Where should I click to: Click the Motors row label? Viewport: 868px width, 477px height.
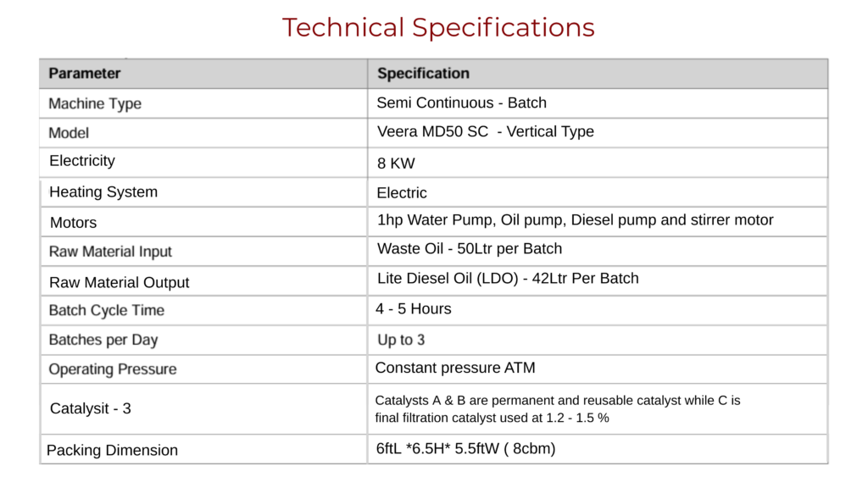click(x=73, y=223)
